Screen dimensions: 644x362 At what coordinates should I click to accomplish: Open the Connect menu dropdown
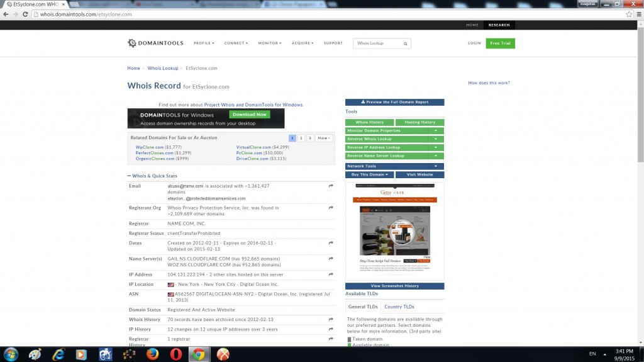[236, 43]
